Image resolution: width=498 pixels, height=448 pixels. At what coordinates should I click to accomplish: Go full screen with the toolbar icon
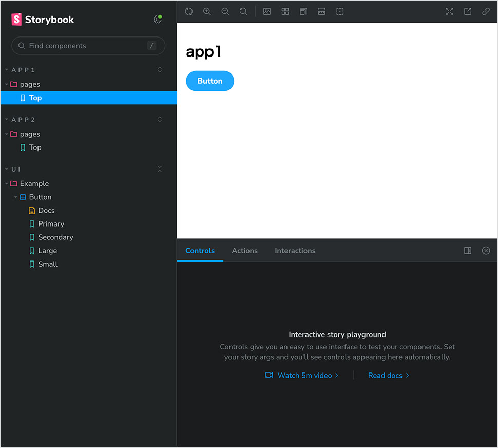point(449,11)
